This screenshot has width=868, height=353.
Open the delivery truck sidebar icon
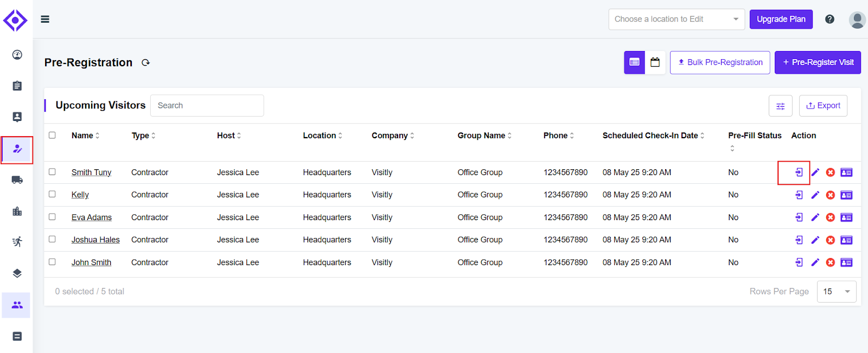pyautogui.click(x=17, y=180)
